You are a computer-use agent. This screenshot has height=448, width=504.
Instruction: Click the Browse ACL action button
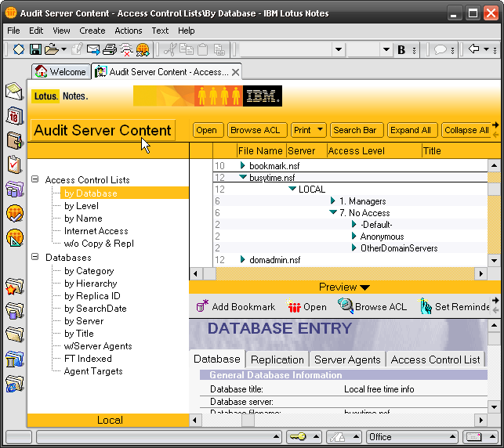(257, 130)
